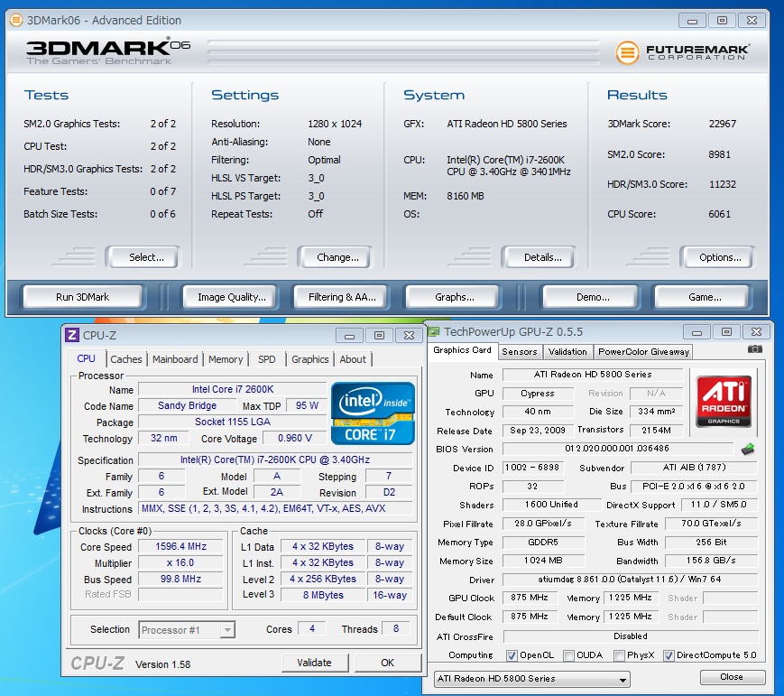Click the GPU-Z screenshot camera icon
Image resolution: width=784 pixels, height=696 pixels.
coord(754,350)
